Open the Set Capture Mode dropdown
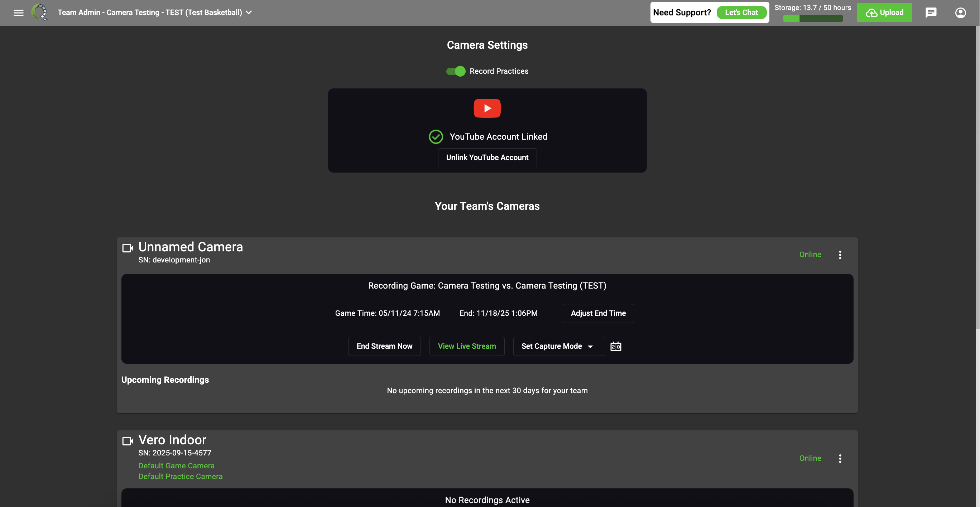The width and height of the screenshot is (980, 507). coord(558,347)
